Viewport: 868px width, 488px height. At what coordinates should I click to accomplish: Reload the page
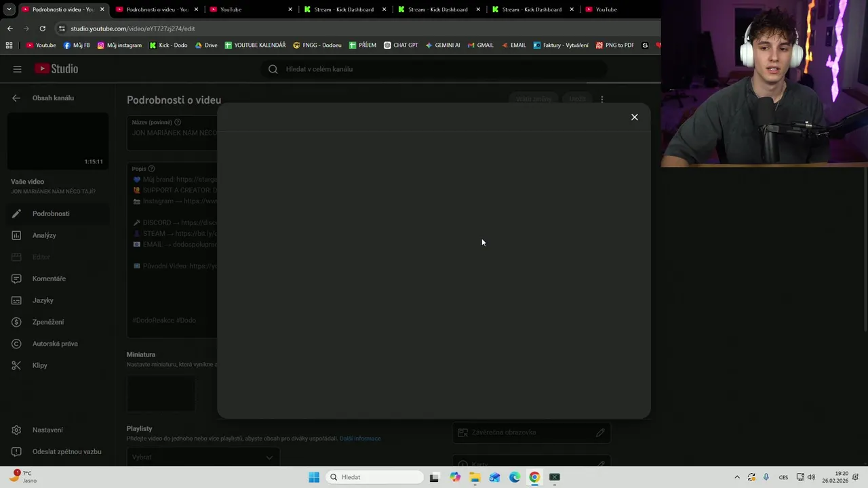tap(42, 28)
